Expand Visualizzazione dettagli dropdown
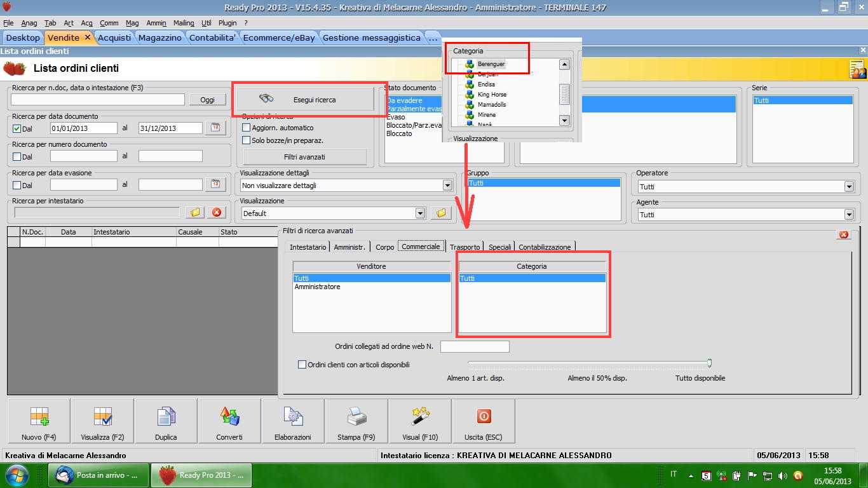The height and width of the screenshot is (488, 868). (447, 186)
